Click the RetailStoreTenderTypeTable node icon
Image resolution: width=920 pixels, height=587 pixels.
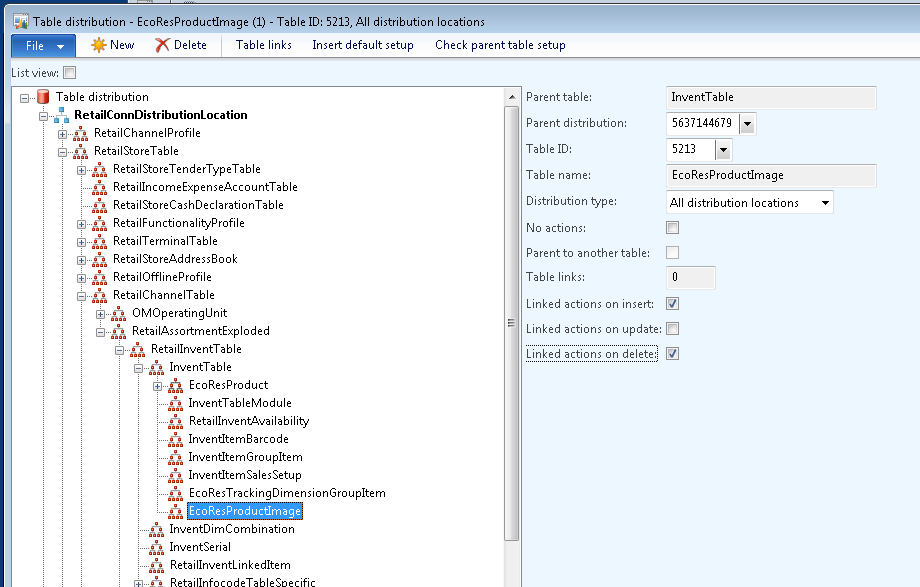click(99, 170)
